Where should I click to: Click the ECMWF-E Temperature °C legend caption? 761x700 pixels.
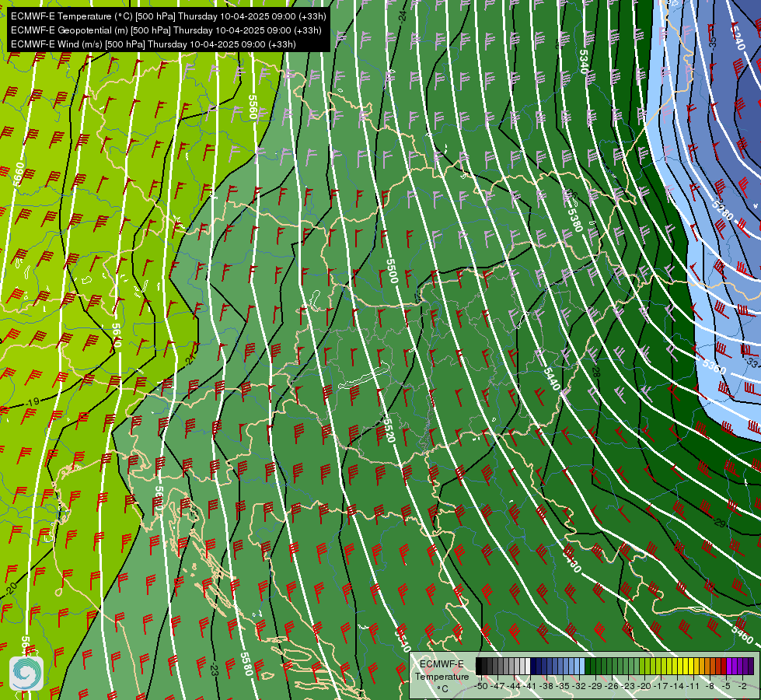[442, 677]
